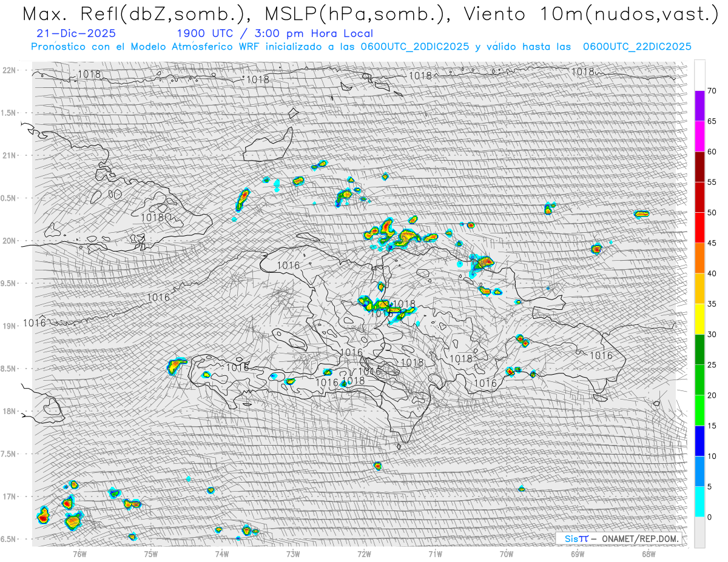This screenshot has height=562, width=728.
Task: Pick the dark green 25–30 dBZ colorbar segment
Action: point(699,350)
